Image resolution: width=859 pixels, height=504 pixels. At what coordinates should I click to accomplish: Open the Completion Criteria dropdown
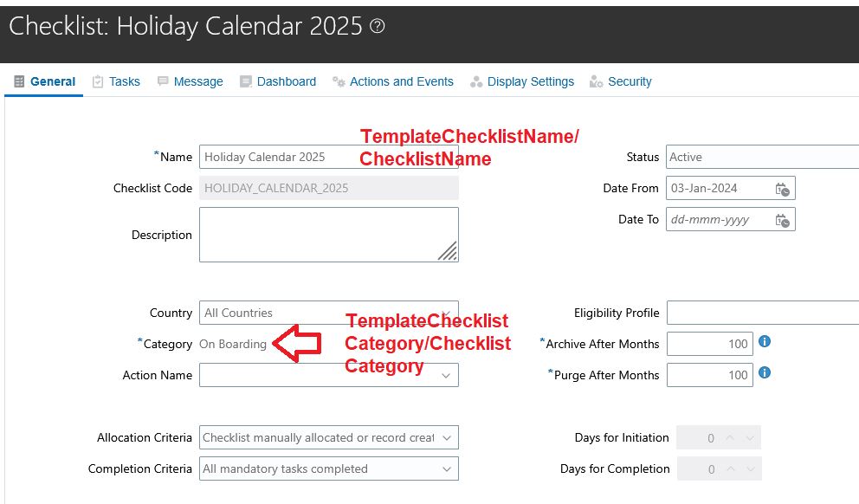447,469
